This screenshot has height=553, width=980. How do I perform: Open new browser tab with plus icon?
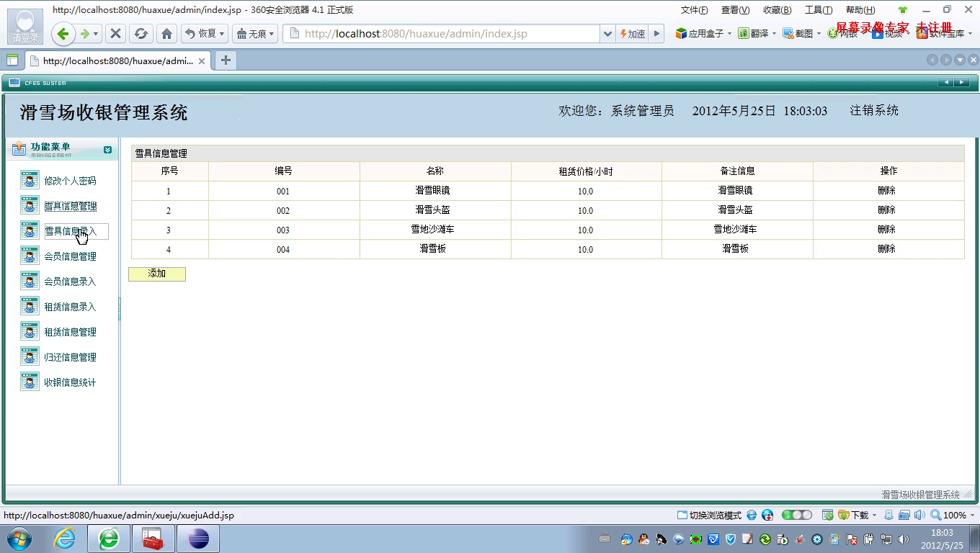226,60
